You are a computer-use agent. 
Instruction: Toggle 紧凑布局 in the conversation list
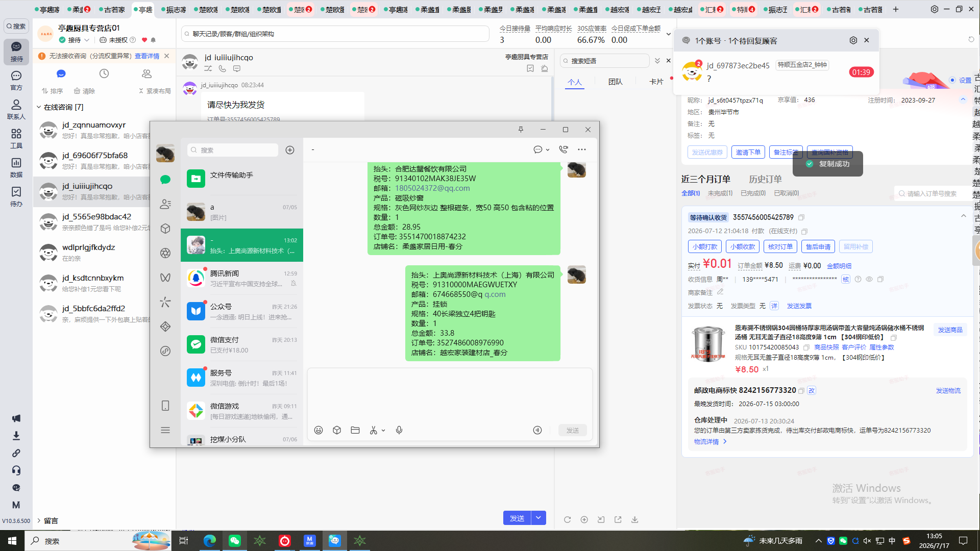coord(155,91)
